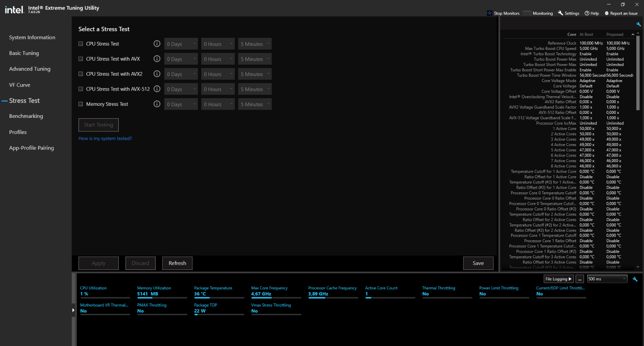Open VF Curve section
The height and width of the screenshot is (346, 644).
tap(20, 85)
